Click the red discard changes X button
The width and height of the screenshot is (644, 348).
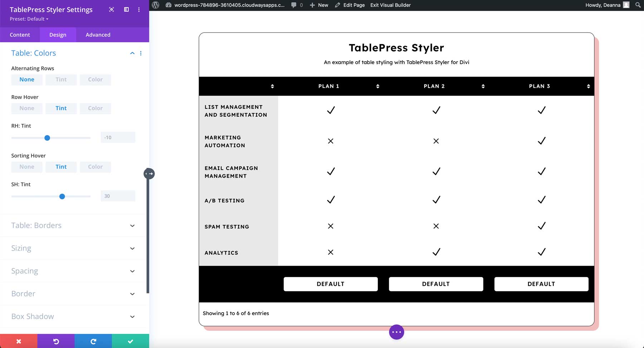point(19,341)
